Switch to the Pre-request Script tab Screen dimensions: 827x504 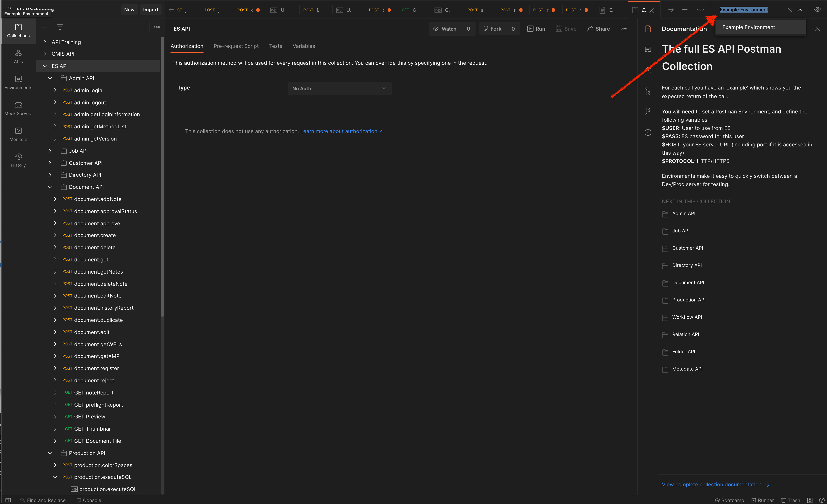236,46
